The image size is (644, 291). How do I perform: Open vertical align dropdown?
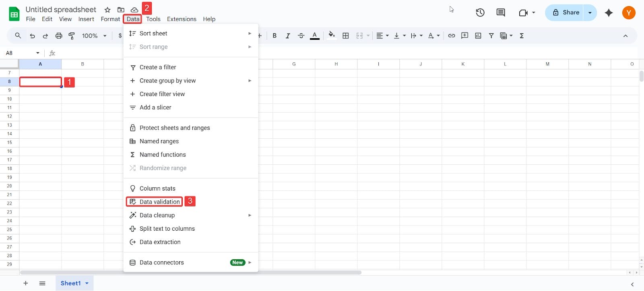(x=400, y=36)
